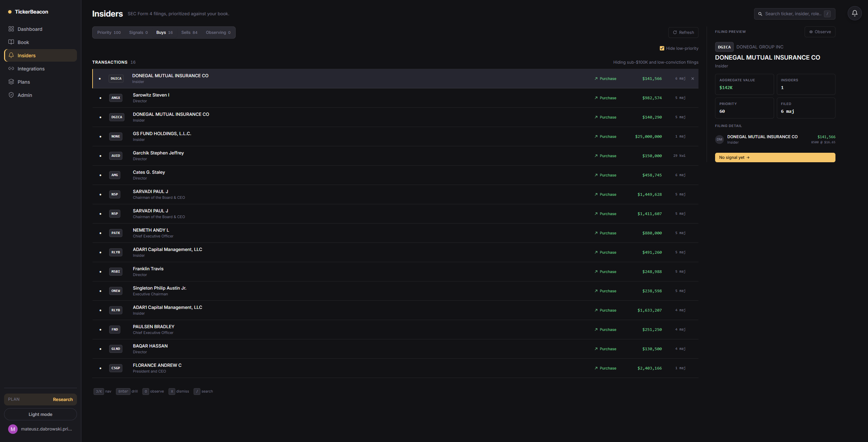Click the Aggregate Value $142K card
The height and width of the screenshot is (442, 868).
tap(744, 84)
